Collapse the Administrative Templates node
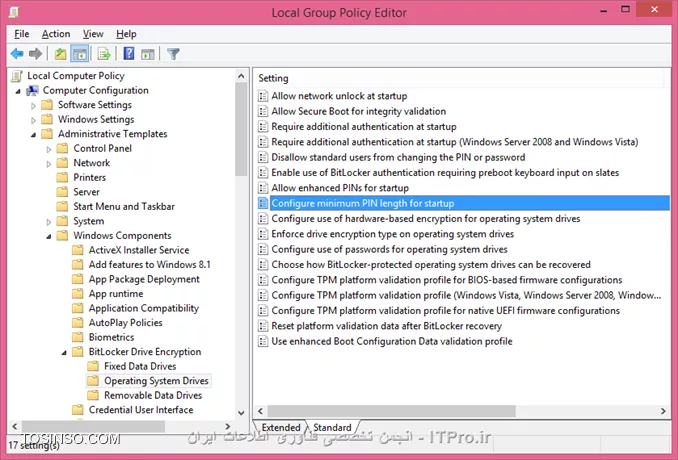Viewport: 678px width, 460px height. pyautogui.click(x=34, y=135)
